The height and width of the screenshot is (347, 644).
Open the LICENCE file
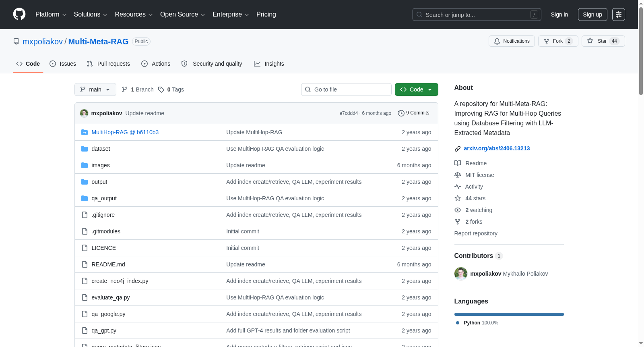coord(104,248)
